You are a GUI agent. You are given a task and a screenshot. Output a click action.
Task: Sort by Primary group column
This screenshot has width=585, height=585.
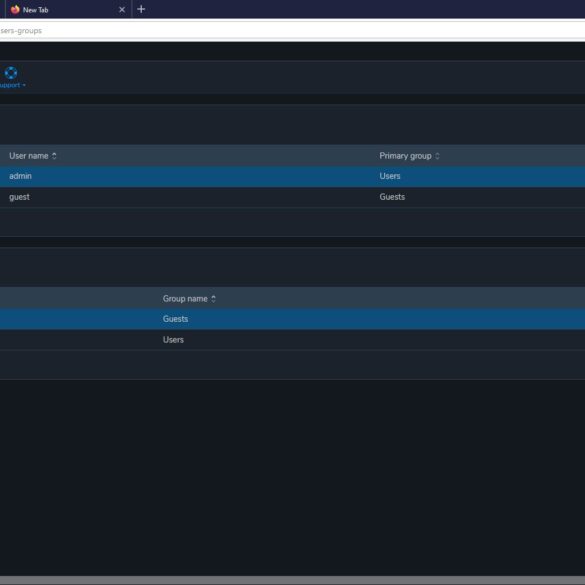[409, 156]
